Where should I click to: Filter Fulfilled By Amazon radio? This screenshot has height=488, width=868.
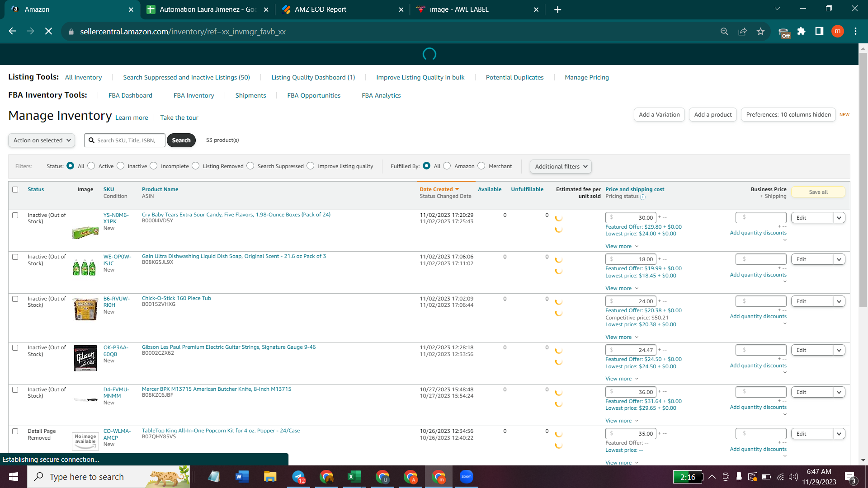pyautogui.click(x=447, y=166)
